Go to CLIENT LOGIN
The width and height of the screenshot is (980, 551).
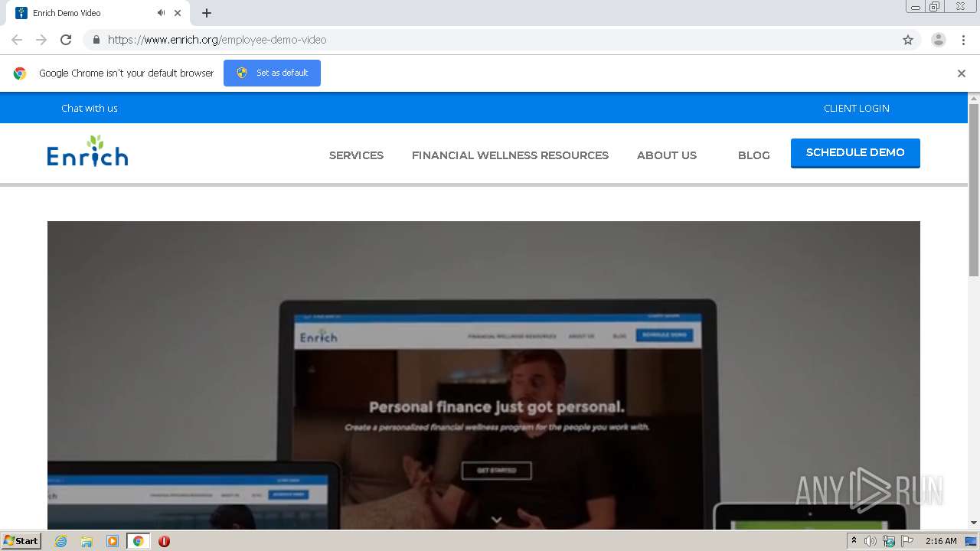857,108
